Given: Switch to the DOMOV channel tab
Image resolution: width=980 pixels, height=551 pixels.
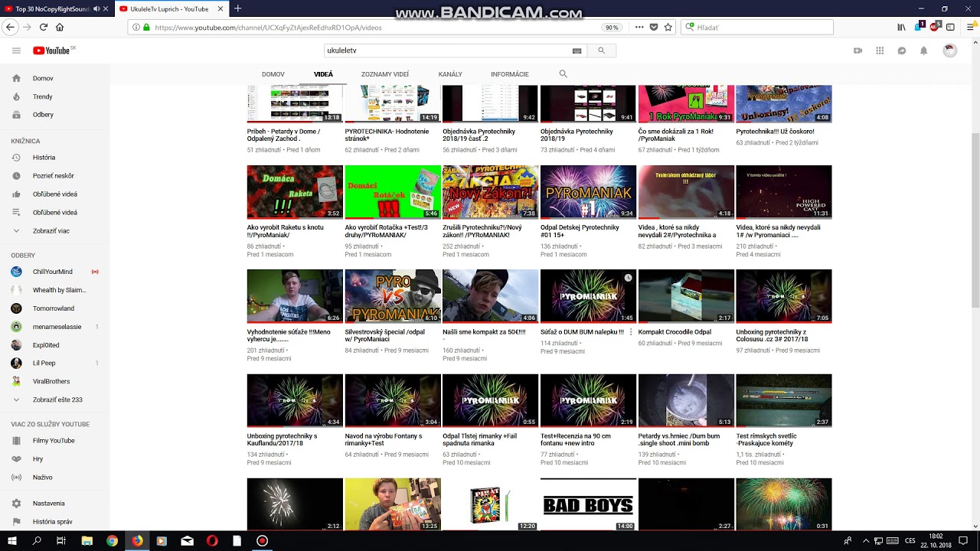Looking at the screenshot, I should point(273,74).
